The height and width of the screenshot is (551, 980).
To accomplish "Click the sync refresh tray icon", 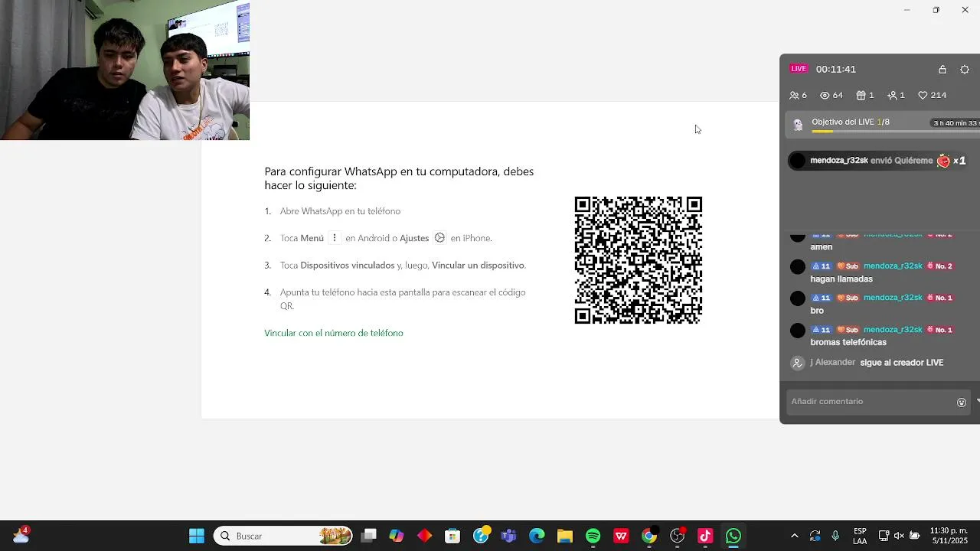I will [x=815, y=536].
